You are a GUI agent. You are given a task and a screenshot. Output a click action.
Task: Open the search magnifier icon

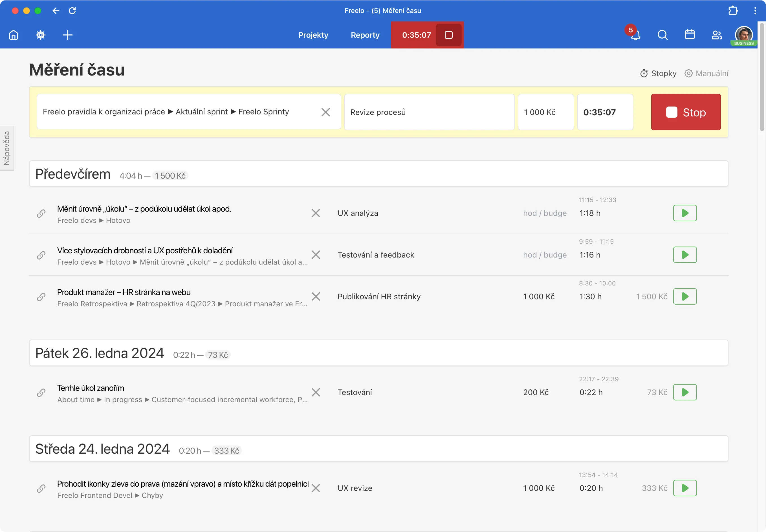662,35
